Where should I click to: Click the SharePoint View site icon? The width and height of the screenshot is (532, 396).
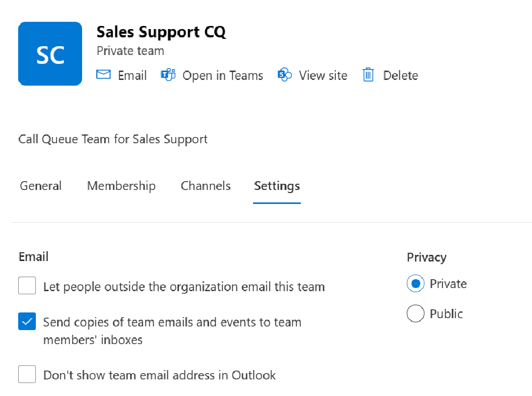click(x=285, y=75)
